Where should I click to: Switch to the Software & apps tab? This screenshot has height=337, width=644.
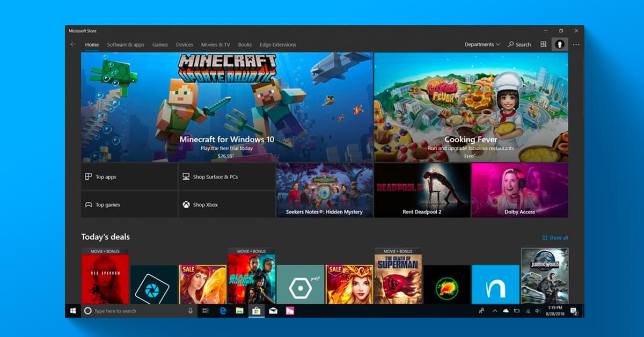click(126, 45)
